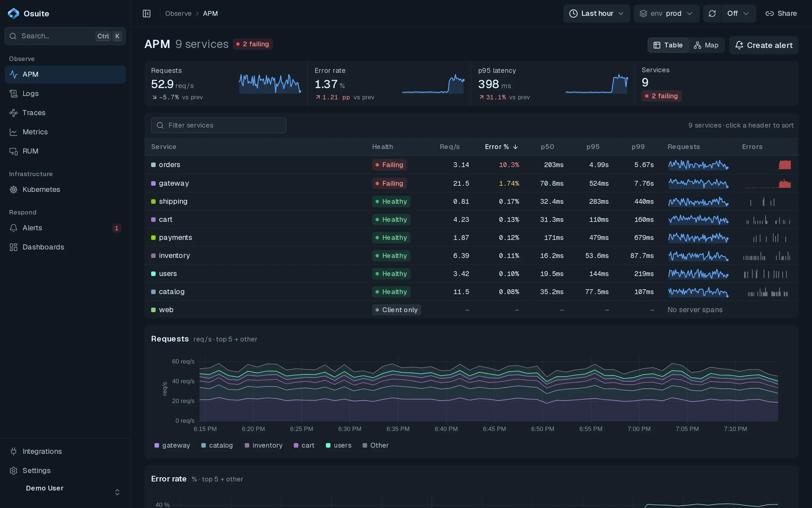812x508 pixels.
Task: Expand the Demo User account menu
Action: 65,492
